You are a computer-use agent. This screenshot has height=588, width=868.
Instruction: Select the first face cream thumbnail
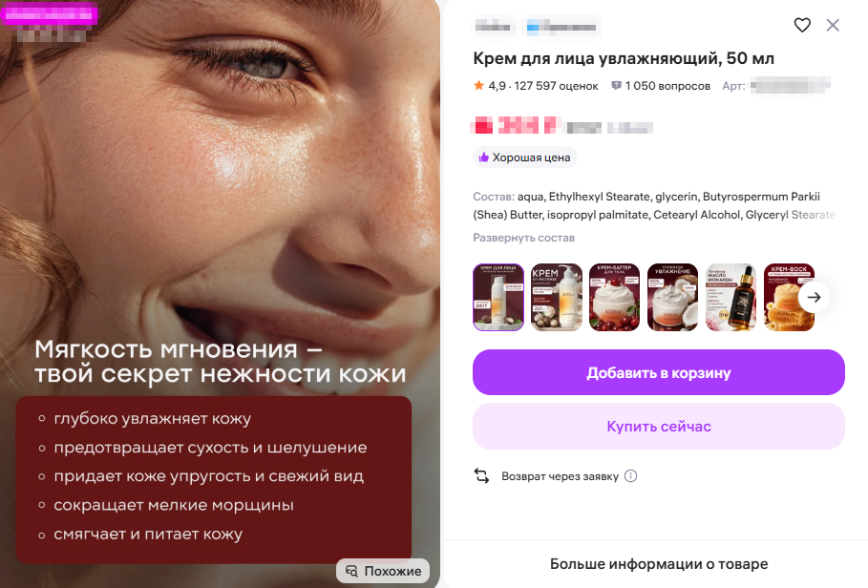click(498, 297)
